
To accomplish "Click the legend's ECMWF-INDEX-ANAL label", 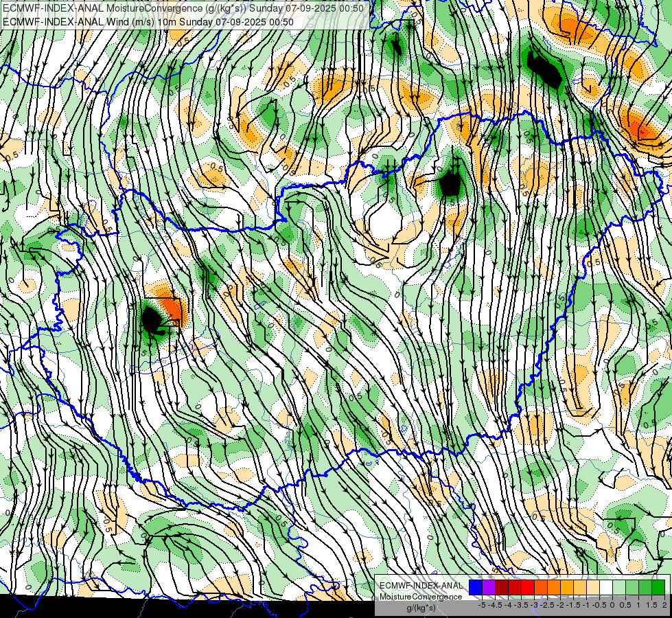I will [x=421, y=586].
